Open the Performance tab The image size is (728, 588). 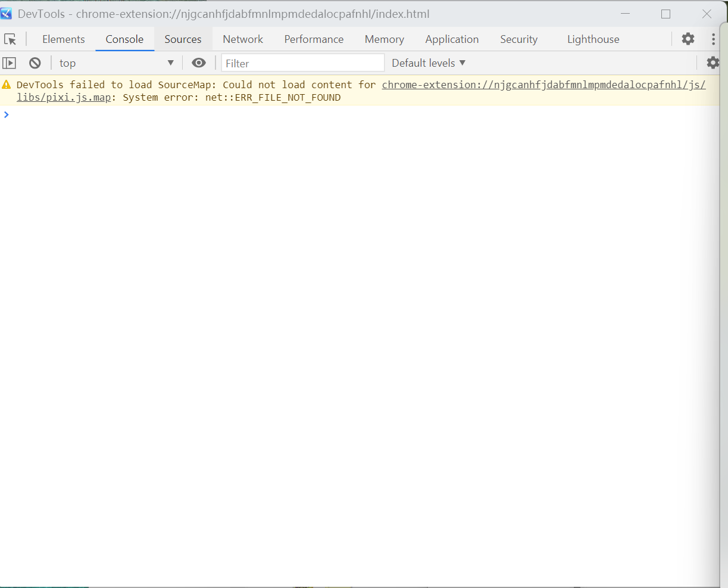point(314,39)
